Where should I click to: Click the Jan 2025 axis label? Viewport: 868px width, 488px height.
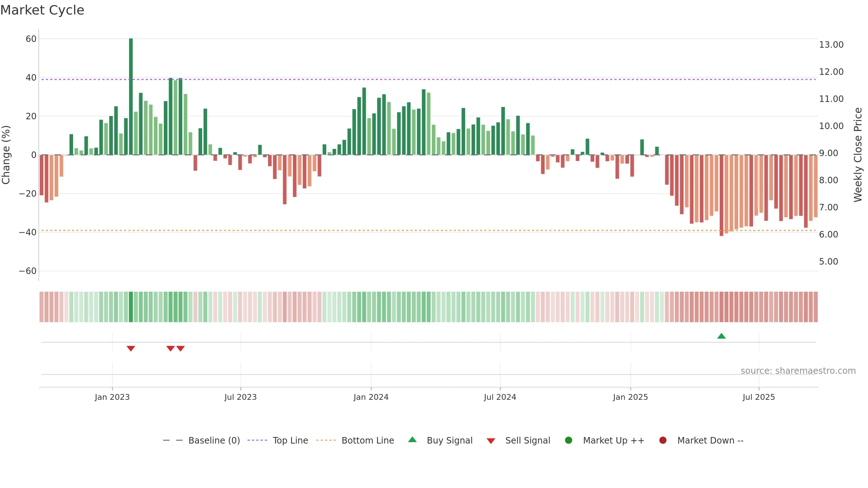(630, 397)
